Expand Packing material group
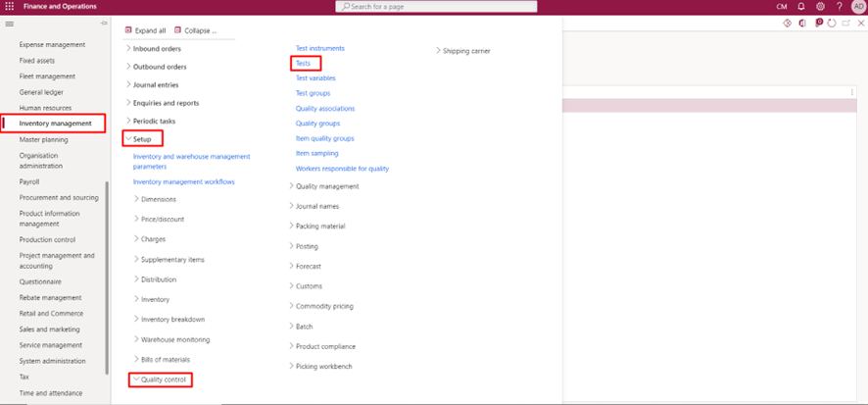 [317, 227]
